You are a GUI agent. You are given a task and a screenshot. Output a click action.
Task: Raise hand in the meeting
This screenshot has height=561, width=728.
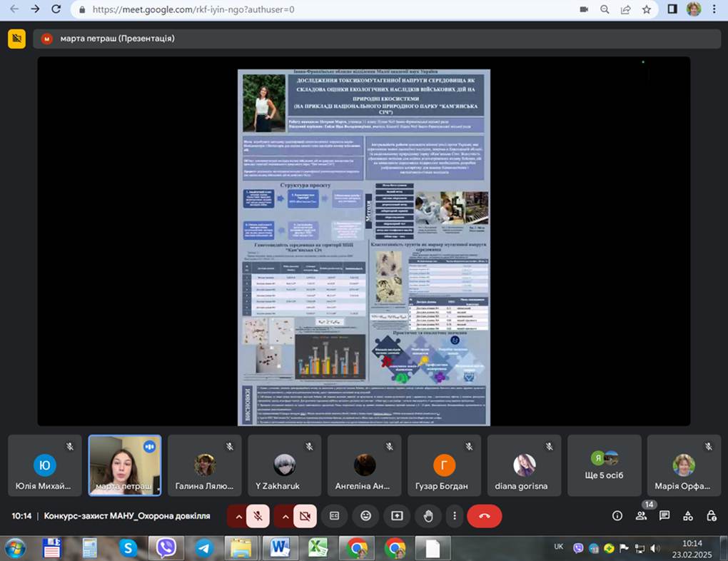pos(428,516)
